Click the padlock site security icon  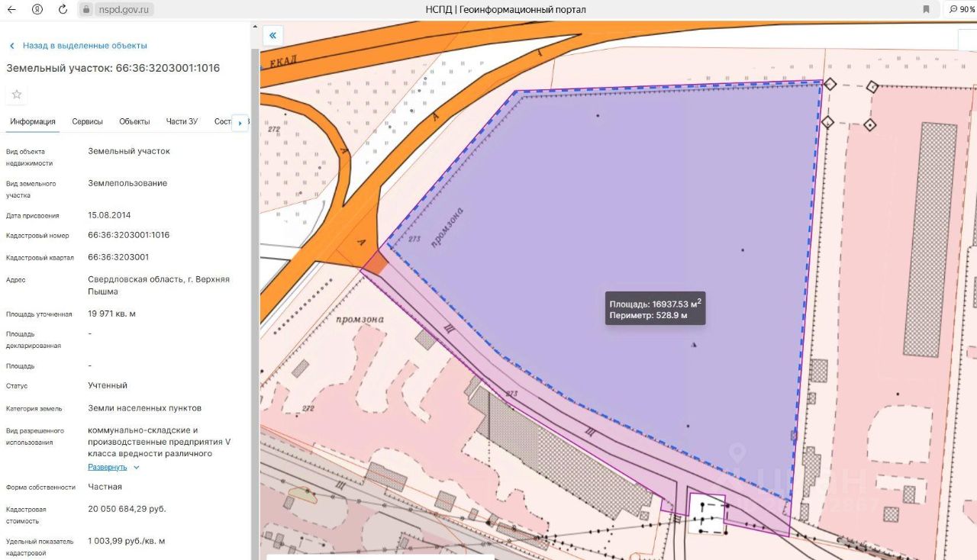[x=87, y=10]
